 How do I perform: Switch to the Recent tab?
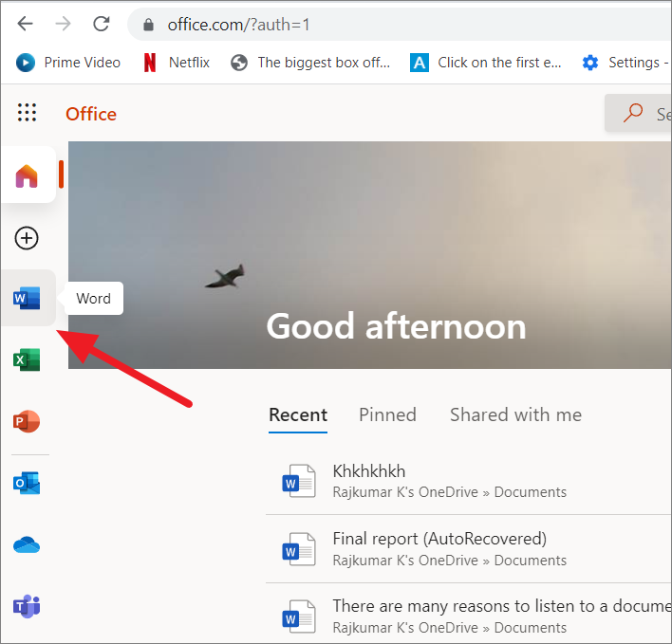[298, 414]
